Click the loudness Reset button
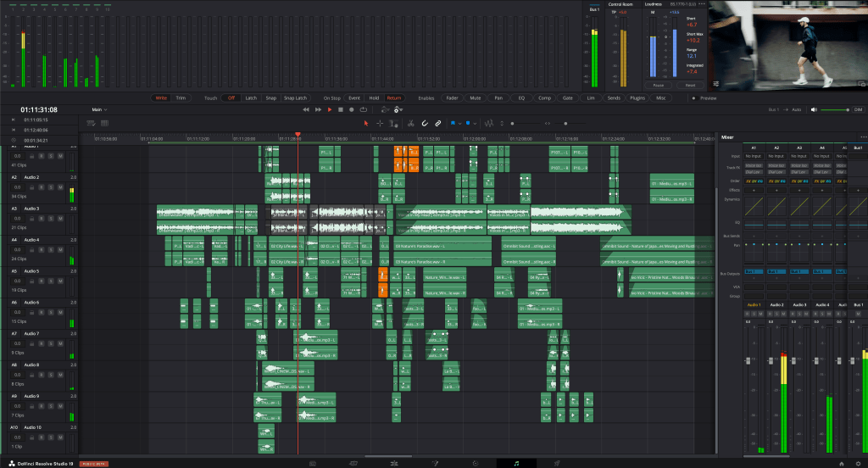The image size is (868, 468). coord(690,86)
